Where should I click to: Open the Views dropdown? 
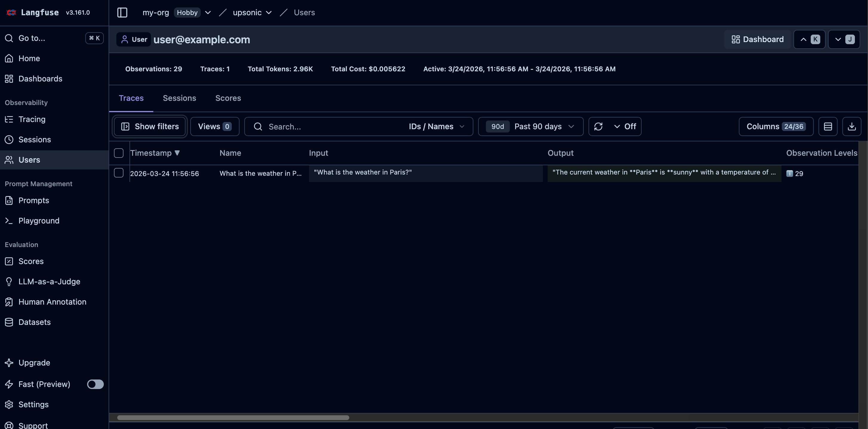coord(215,126)
